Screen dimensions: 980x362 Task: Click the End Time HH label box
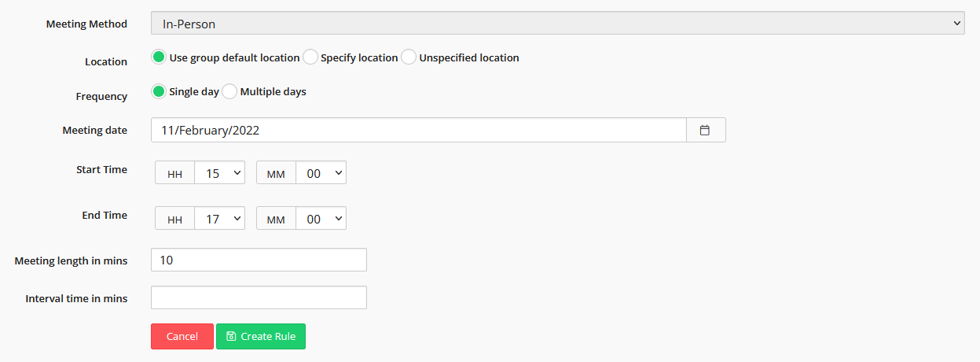pyautogui.click(x=174, y=219)
